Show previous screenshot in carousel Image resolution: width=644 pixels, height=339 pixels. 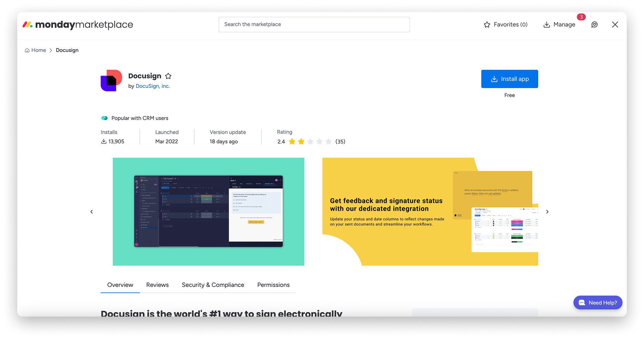92,212
